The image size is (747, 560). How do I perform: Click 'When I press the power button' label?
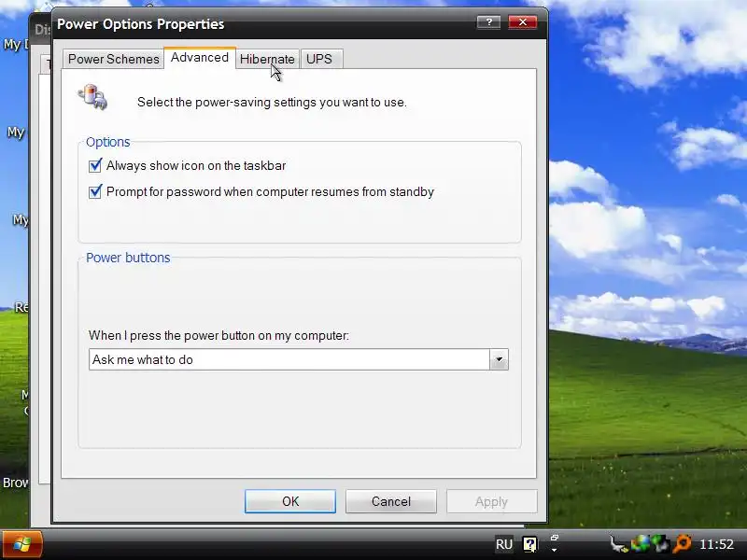point(218,336)
